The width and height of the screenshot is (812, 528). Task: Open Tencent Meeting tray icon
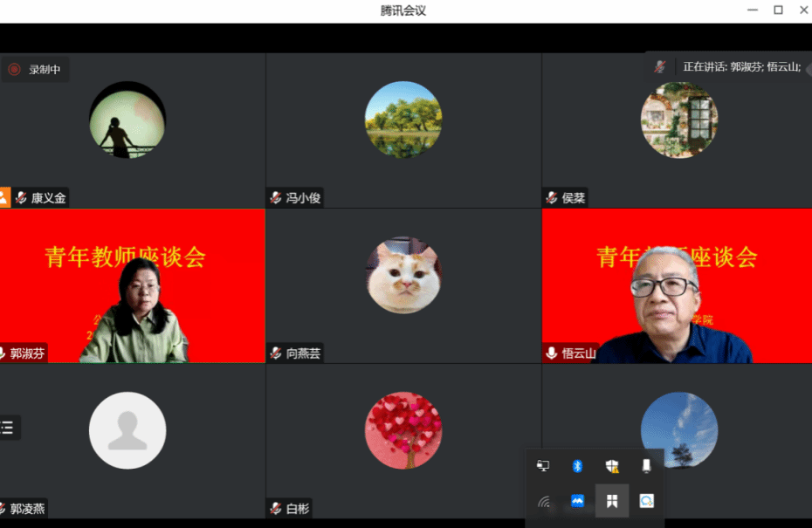577,501
